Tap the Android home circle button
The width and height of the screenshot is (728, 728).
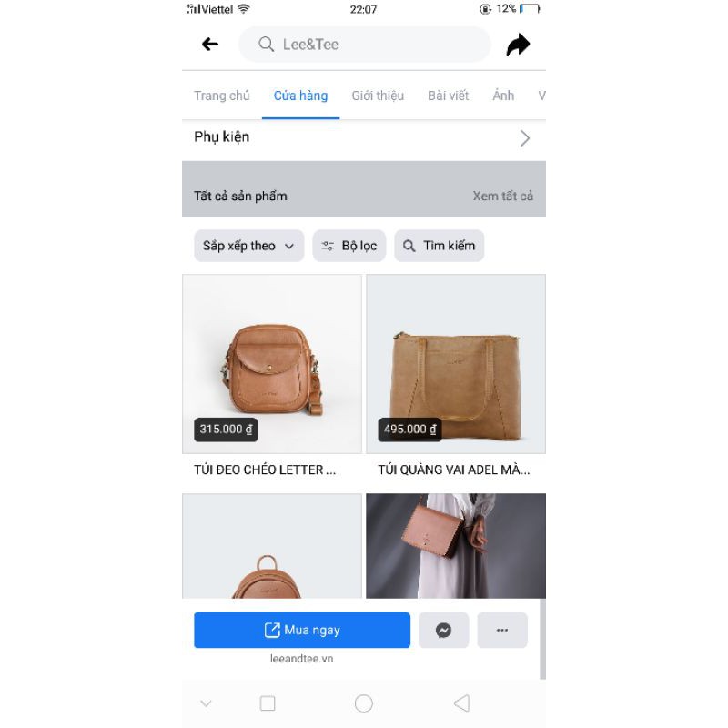coord(363,703)
